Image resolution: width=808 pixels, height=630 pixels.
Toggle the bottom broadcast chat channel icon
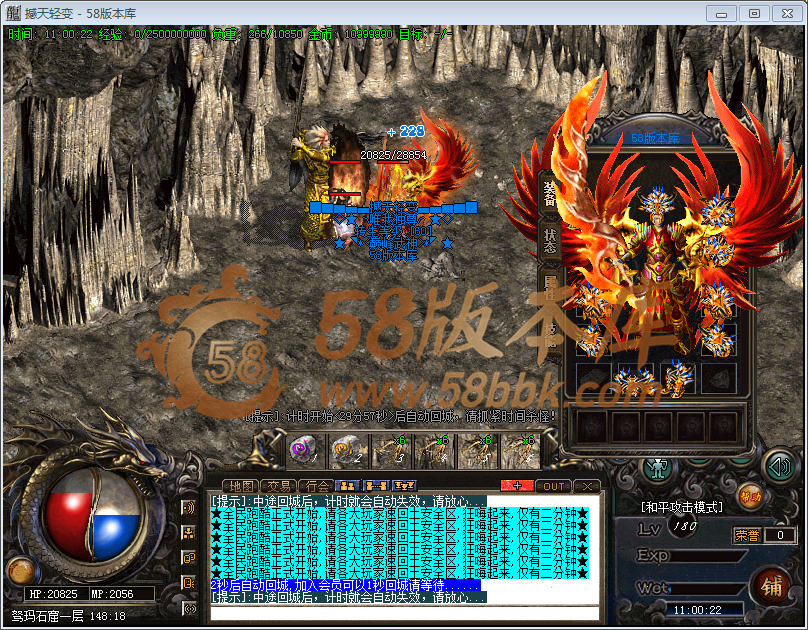[x=189, y=608]
